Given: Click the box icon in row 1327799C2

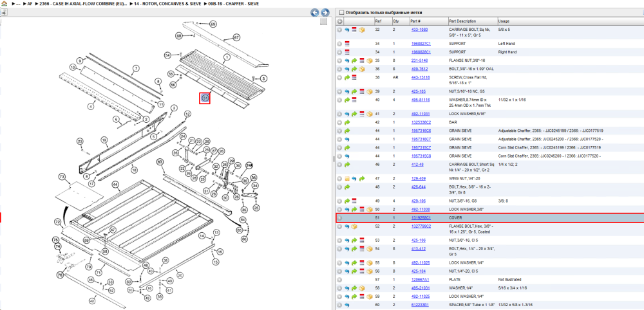Looking at the screenshot, I should pyautogui.click(x=354, y=226).
